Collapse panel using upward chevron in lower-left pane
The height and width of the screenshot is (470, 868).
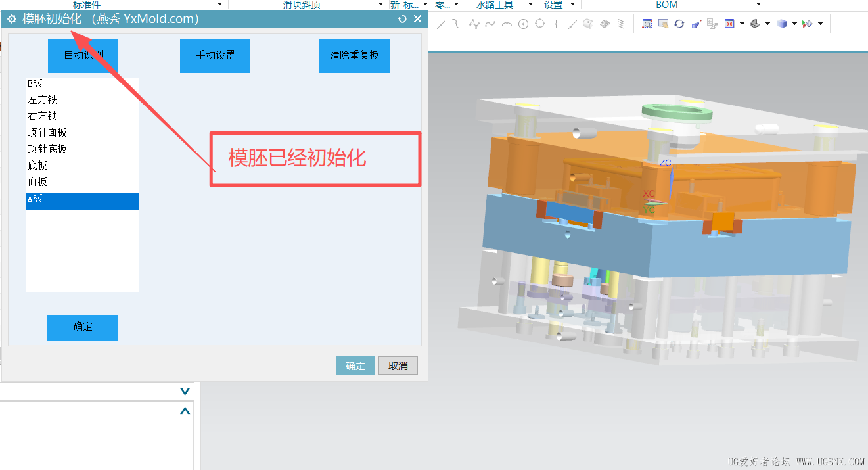click(x=185, y=411)
